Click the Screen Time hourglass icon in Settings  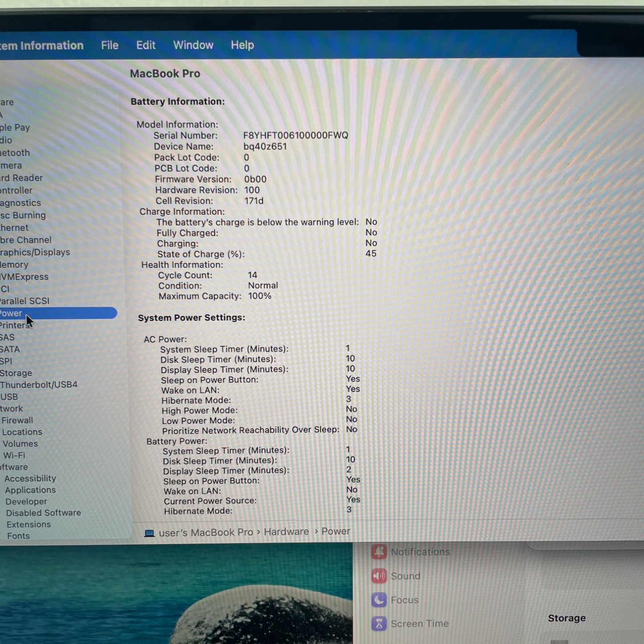(379, 623)
